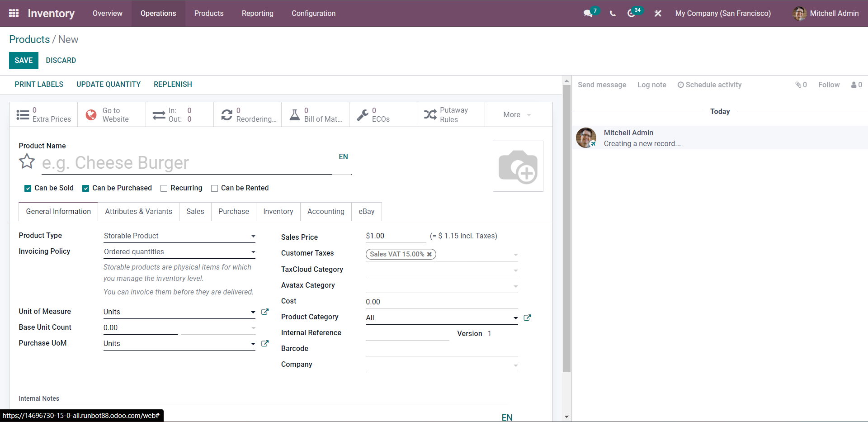Click the Sales Price field

[396, 236]
